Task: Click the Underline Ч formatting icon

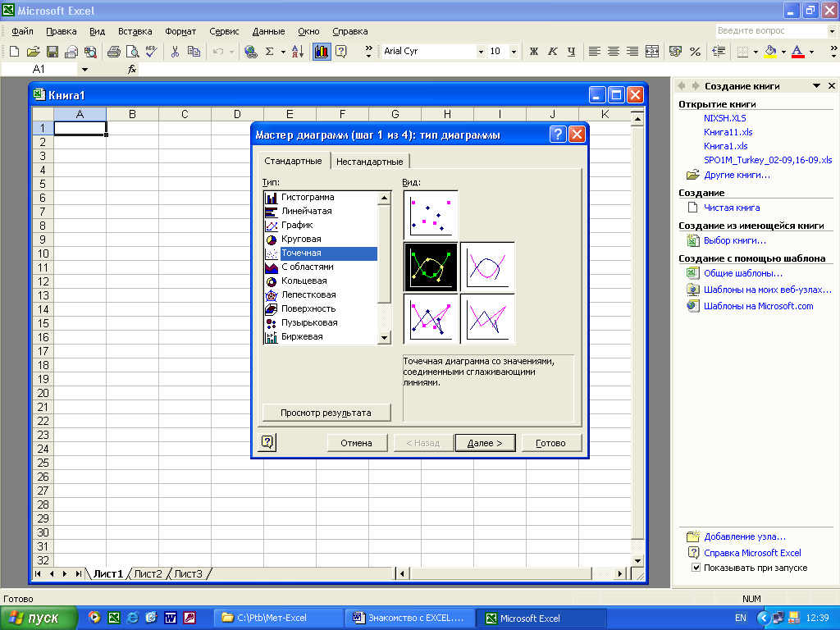Action: click(x=571, y=52)
